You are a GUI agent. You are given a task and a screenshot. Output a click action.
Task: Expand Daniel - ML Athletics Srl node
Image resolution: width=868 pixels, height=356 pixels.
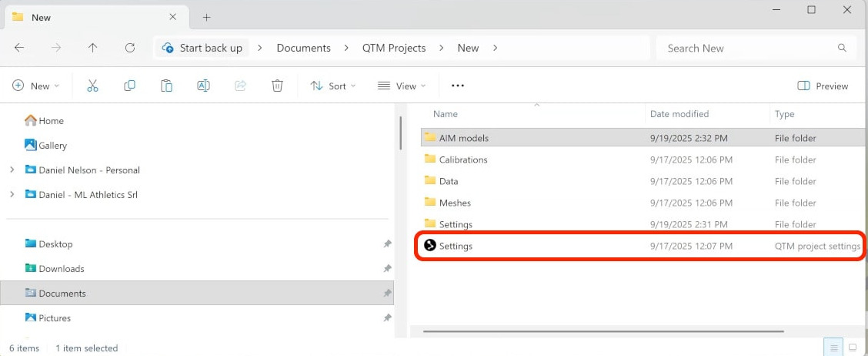pos(12,195)
